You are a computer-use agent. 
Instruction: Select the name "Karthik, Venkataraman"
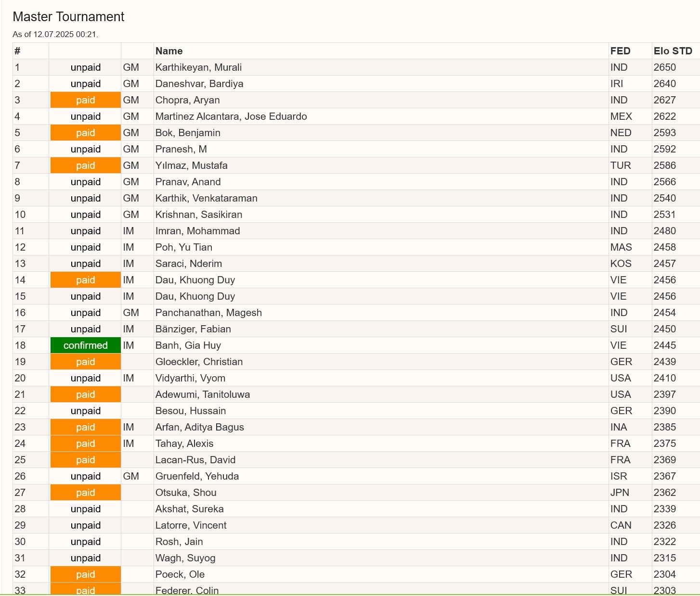206,198
